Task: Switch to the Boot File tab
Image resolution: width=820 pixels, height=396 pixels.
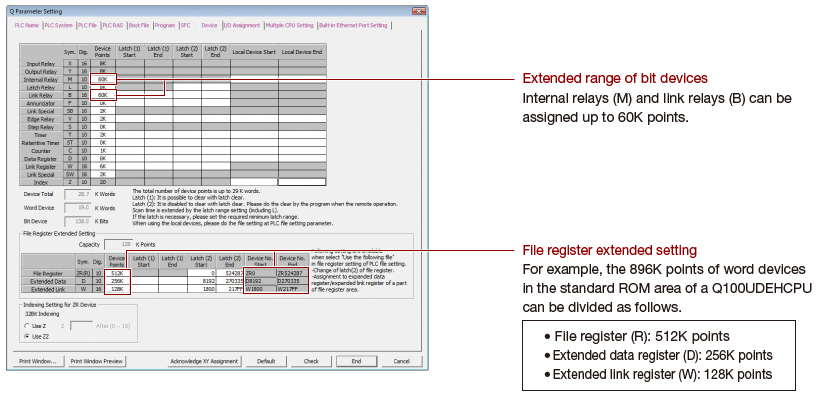Action: pos(139,25)
